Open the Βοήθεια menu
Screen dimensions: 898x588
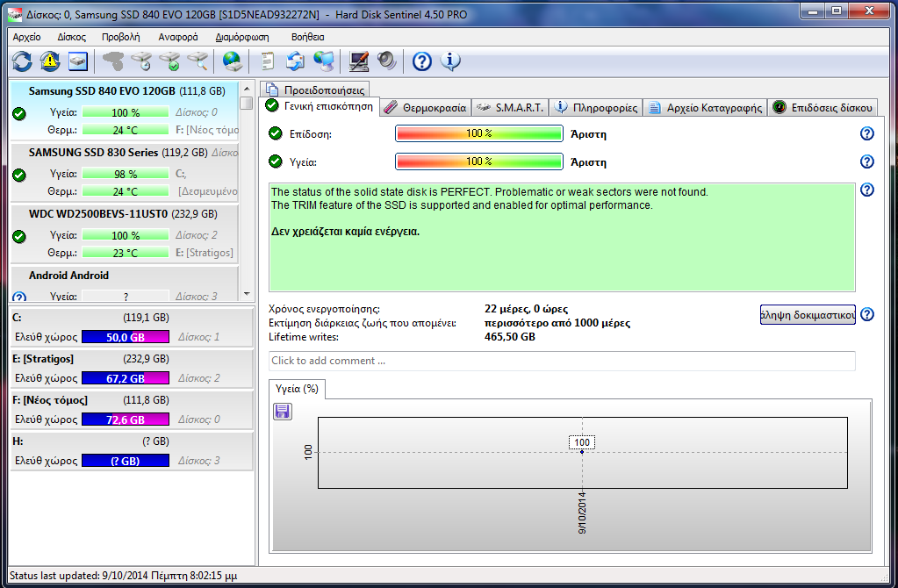(307, 37)
